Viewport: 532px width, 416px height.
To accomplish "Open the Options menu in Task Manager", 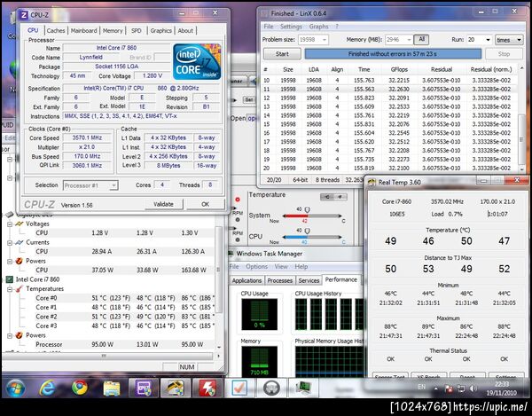I will (256, 266).
